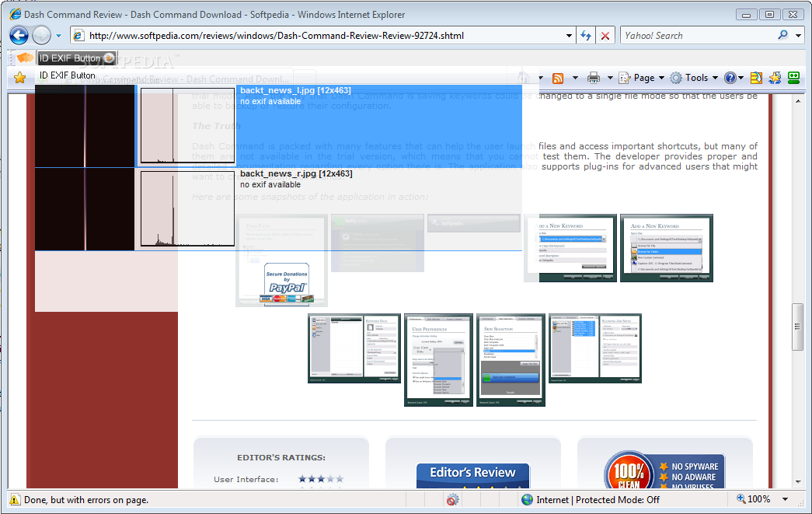
Task: Expand the RSS feeds dropdown arrow
Action: [x=575, y=79]
